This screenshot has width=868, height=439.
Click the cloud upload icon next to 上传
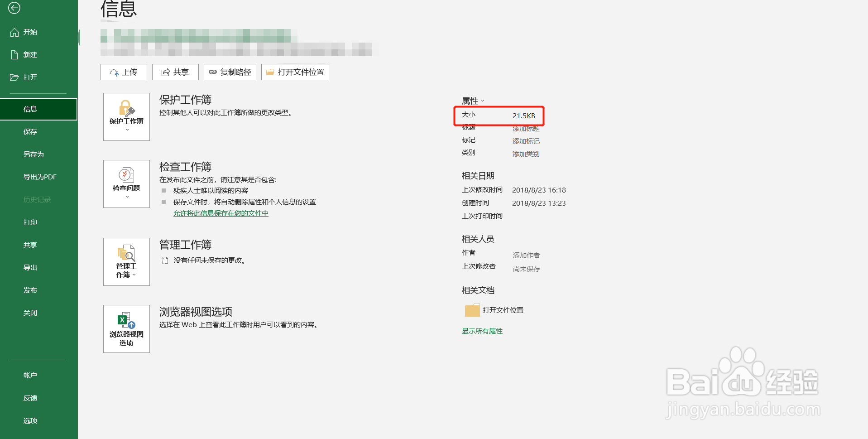click(x=114, y=72)
